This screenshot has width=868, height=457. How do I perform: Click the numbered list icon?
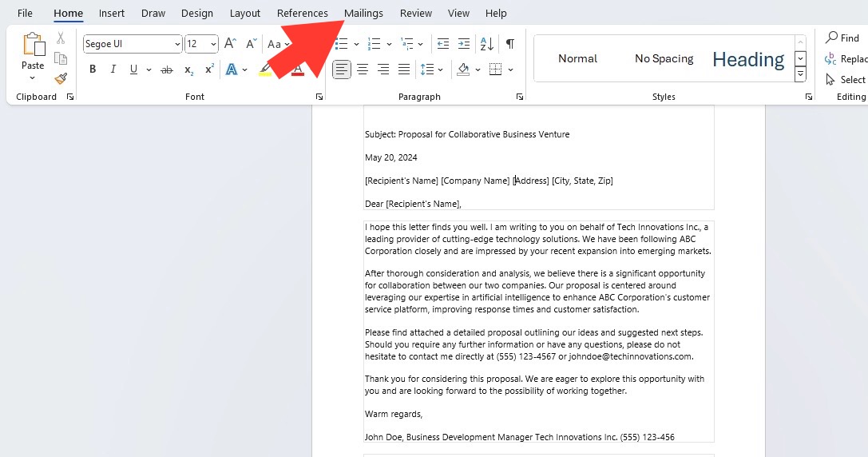tap(375, 43)
